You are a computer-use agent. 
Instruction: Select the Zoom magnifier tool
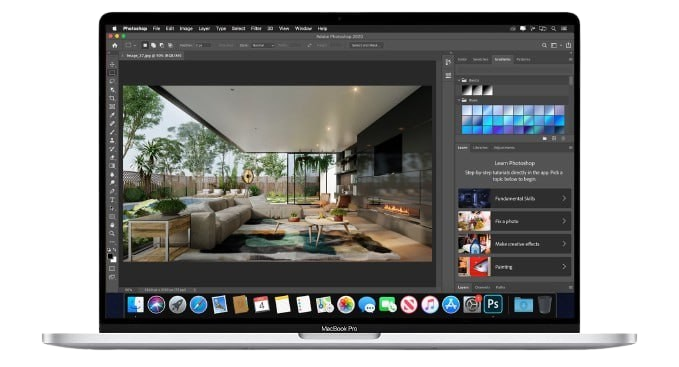(x=112, y=234)
